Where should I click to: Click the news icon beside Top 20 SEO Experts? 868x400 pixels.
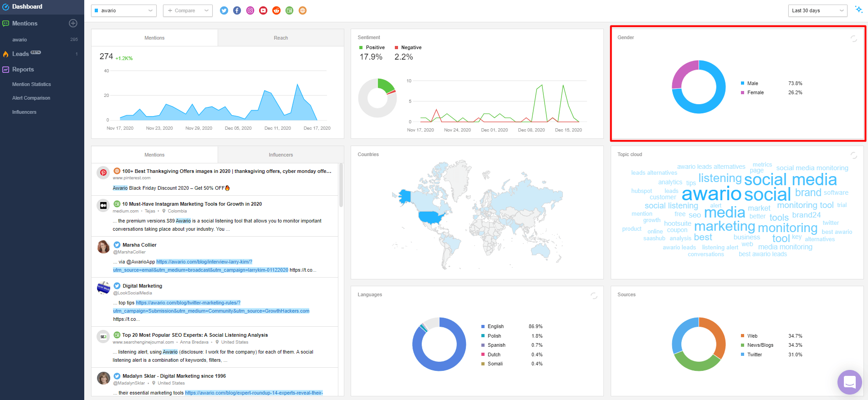click(x=117, y=335)
